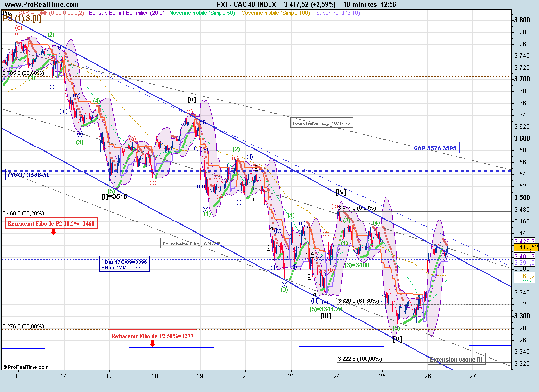Screen dimensions: 539x392
Task: Open the www.ProRealTime.com header link
Action: click(x=42, y=4)
